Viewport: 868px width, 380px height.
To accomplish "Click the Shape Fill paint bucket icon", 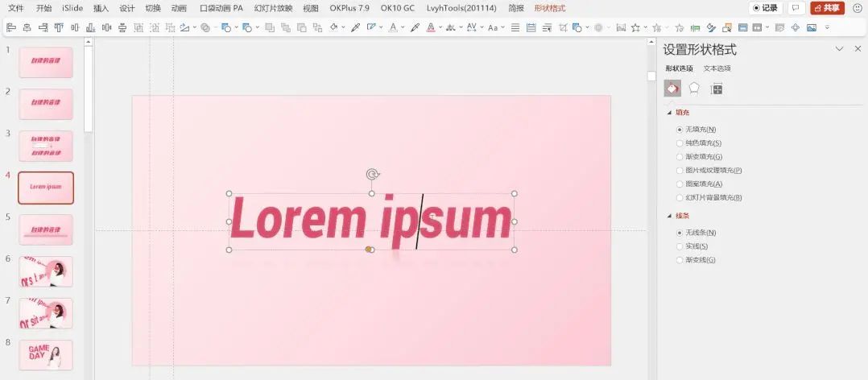I will tap(334, 27).
